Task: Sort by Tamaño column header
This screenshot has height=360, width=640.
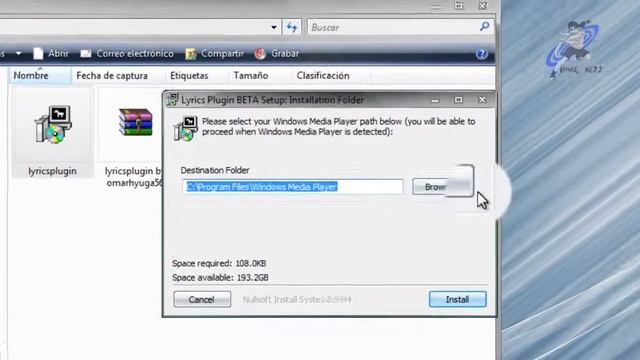Action: (251, 76)
